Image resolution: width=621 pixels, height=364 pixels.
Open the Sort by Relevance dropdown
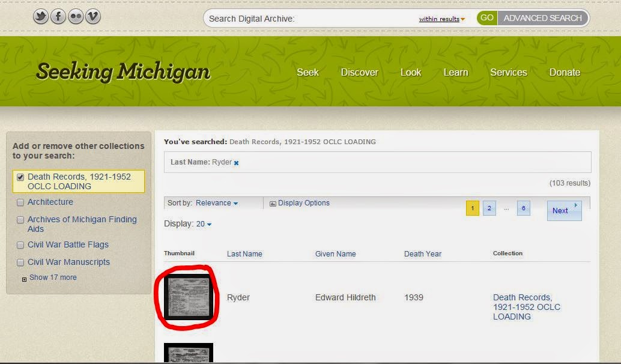click(217, 203)
